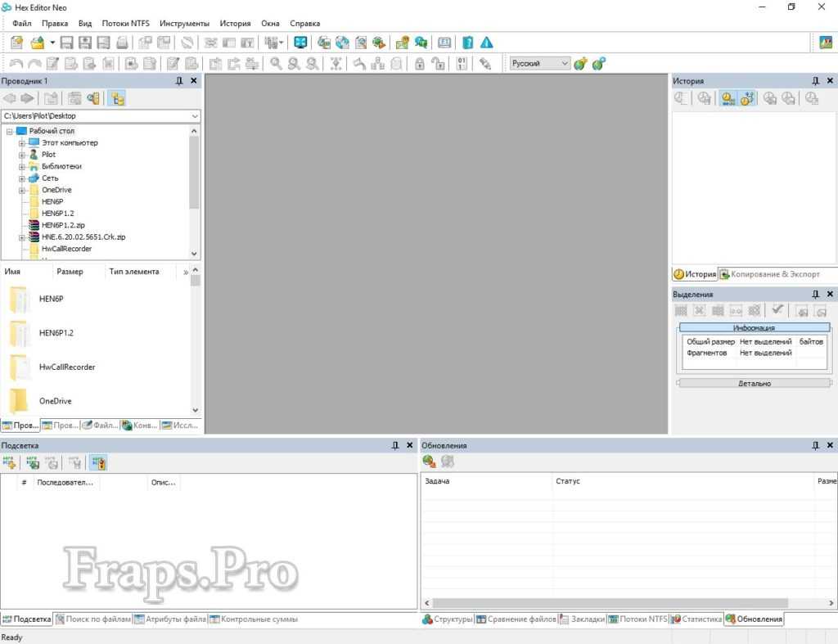838x644 pixels.
Task: Click the magnifier Find icon in edit toolbar
Action: (x=276, y=64)
